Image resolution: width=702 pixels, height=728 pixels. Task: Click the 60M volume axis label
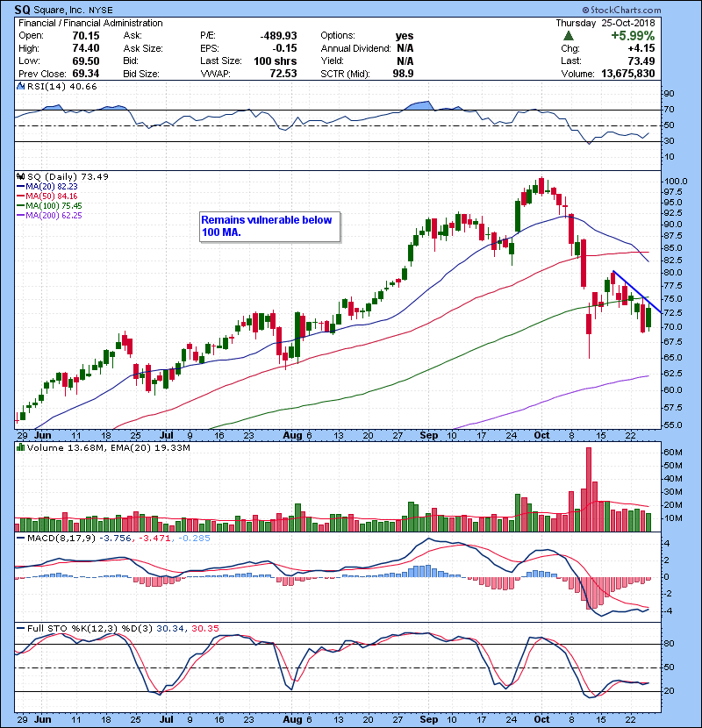[673, 453]
